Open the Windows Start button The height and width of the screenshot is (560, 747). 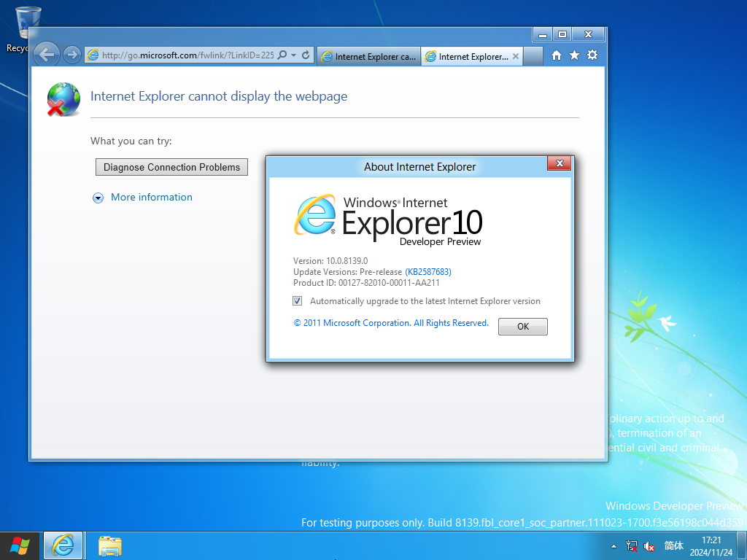pos(20,545)
